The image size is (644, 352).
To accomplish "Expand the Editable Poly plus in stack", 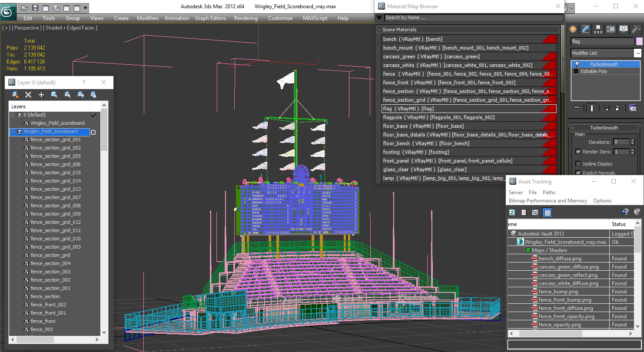I will (576, 71).
